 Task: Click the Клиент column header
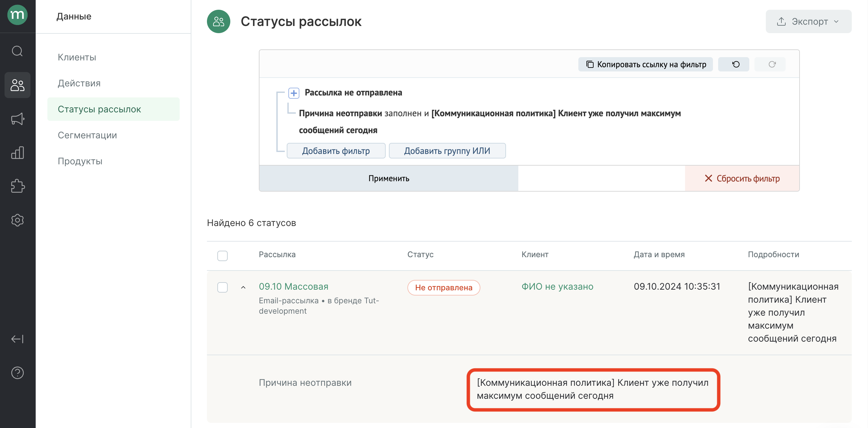[535, 254]
